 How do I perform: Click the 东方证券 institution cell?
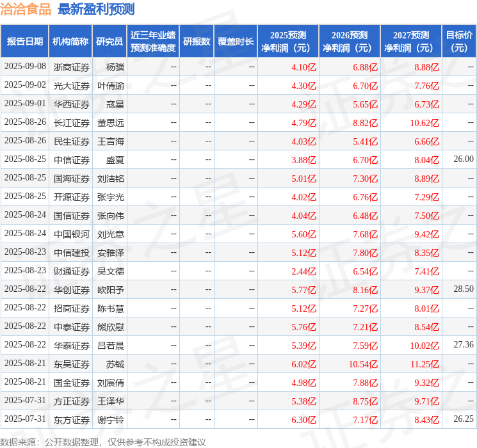[71, 420]
